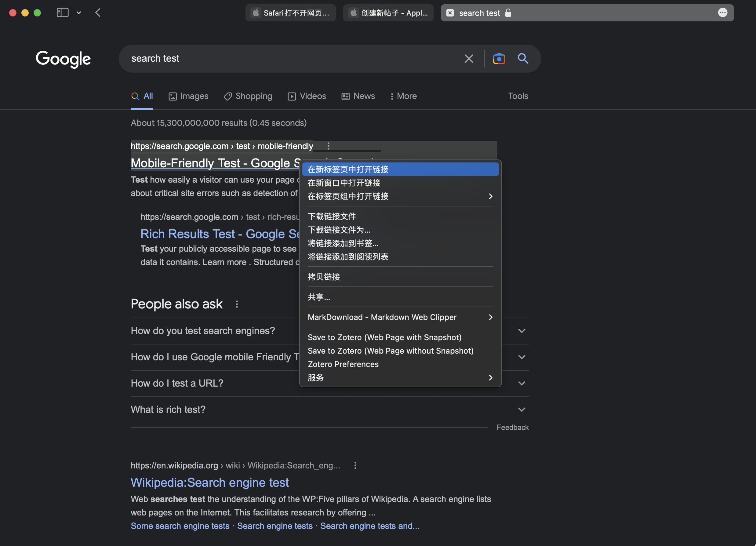This screenshot has width=756, height=546.
Task: Open three-dot options beside Wikipedia result URL
Action: (x=355, y=465)
